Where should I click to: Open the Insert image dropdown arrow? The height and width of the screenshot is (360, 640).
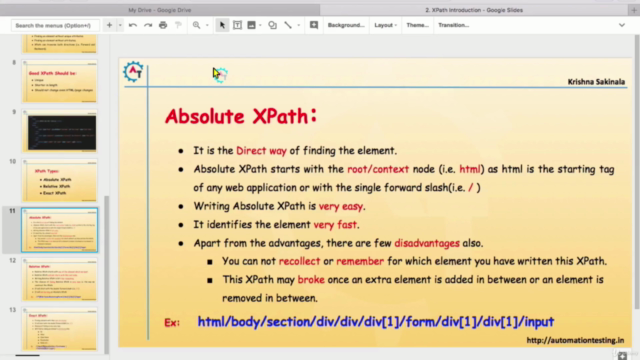[260, 25]
